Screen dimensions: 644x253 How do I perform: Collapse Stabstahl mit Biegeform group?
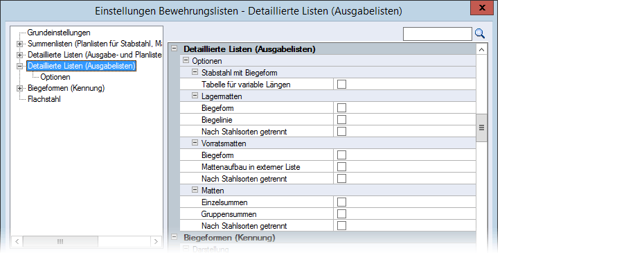click(x=195, y=72)
